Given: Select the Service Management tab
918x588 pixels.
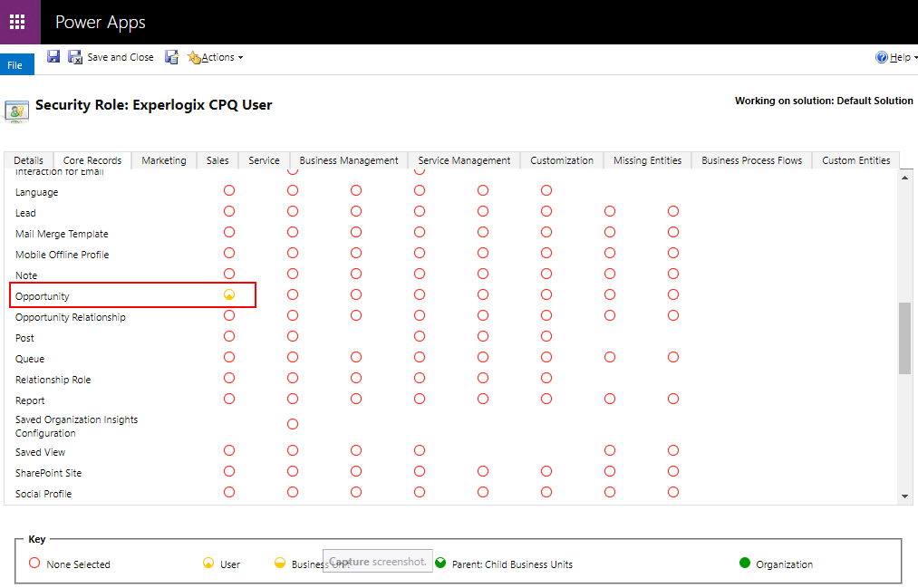Looking at the screenshot, I should pyautogui.click(x=464, y=160).
